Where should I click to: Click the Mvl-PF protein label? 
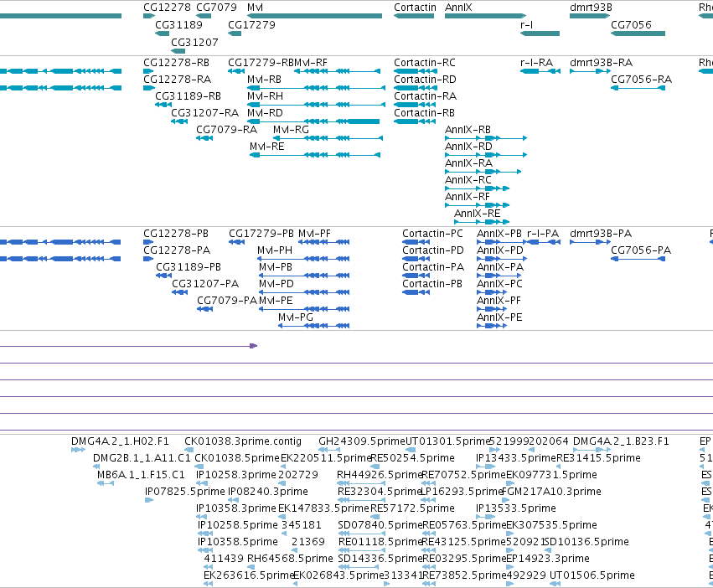(x=315, y=234)
